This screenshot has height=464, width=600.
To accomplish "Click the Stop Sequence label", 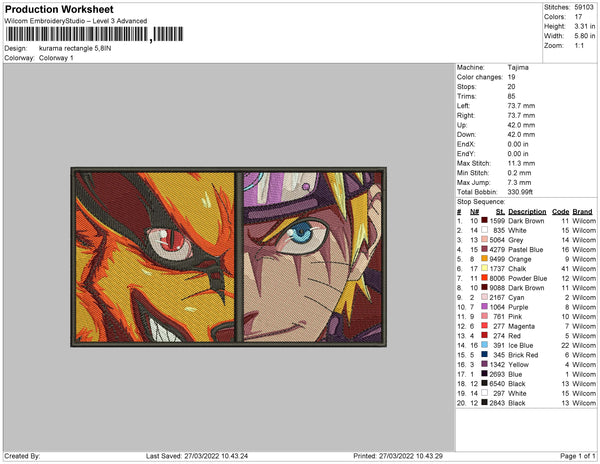I will point(481,202).
